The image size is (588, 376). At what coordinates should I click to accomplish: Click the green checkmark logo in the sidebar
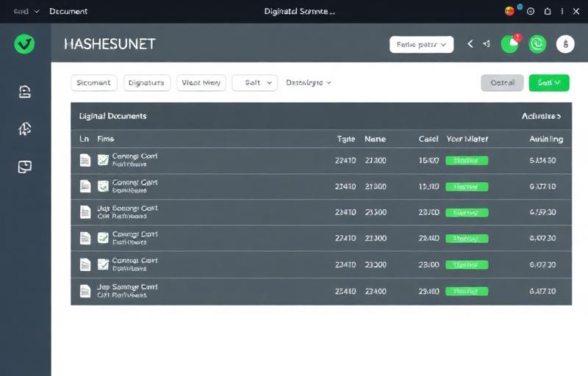click(x=24, y=44)
